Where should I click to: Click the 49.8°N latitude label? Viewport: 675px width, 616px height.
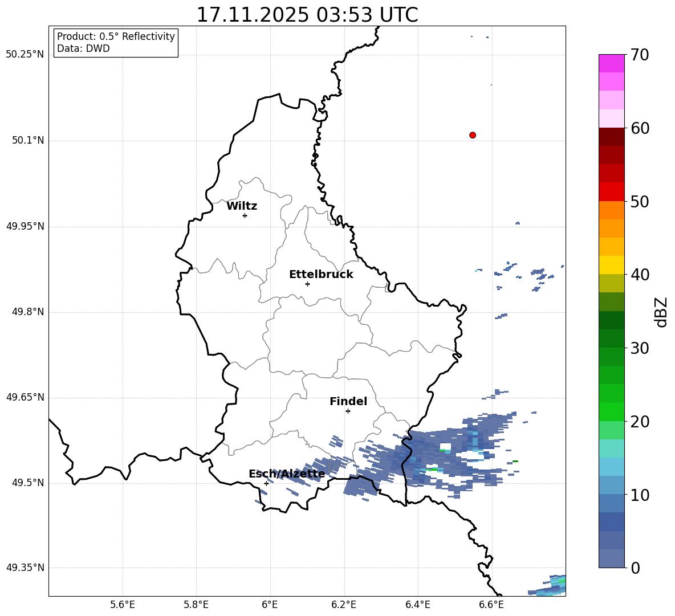28,312
